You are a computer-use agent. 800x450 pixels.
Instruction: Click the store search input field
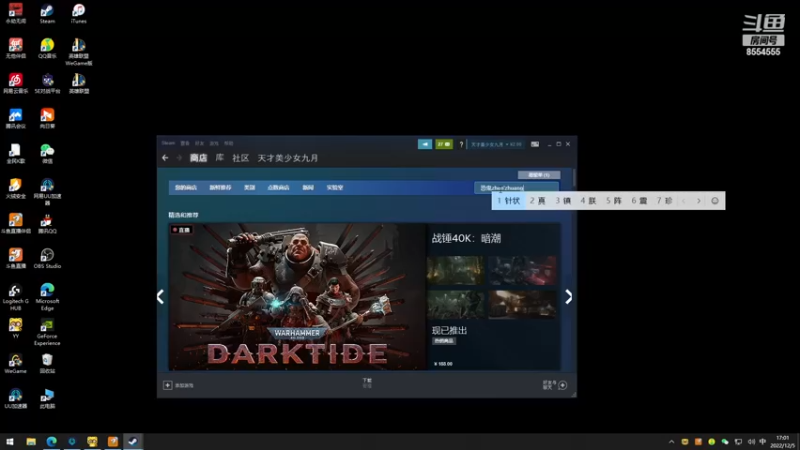pos(516,188)
